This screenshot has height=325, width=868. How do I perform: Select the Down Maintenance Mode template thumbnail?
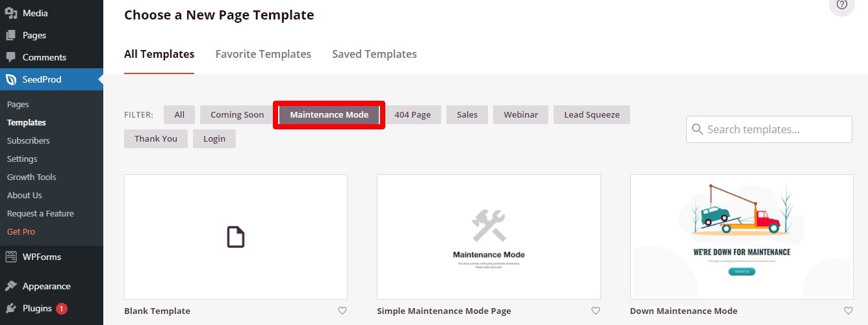point(741,237)
